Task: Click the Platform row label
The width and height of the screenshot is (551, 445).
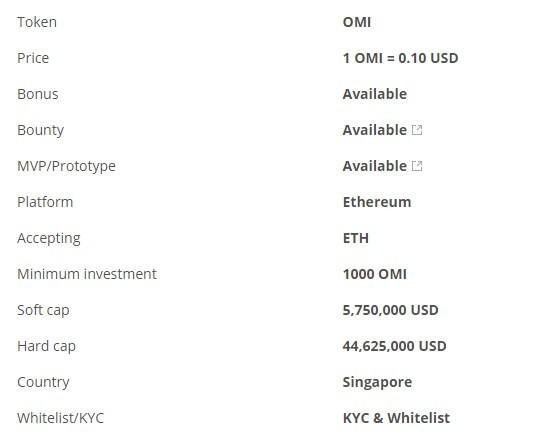Action: tap(45, 202)
